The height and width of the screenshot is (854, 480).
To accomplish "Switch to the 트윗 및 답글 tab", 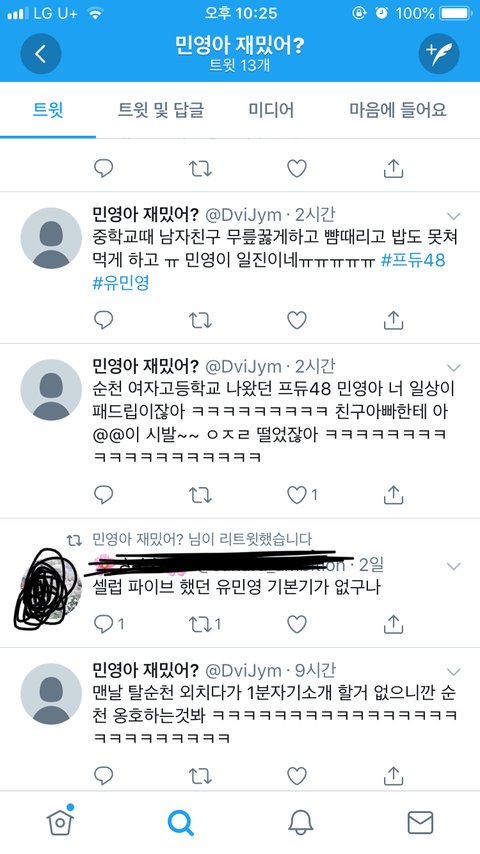I will 161,109.
